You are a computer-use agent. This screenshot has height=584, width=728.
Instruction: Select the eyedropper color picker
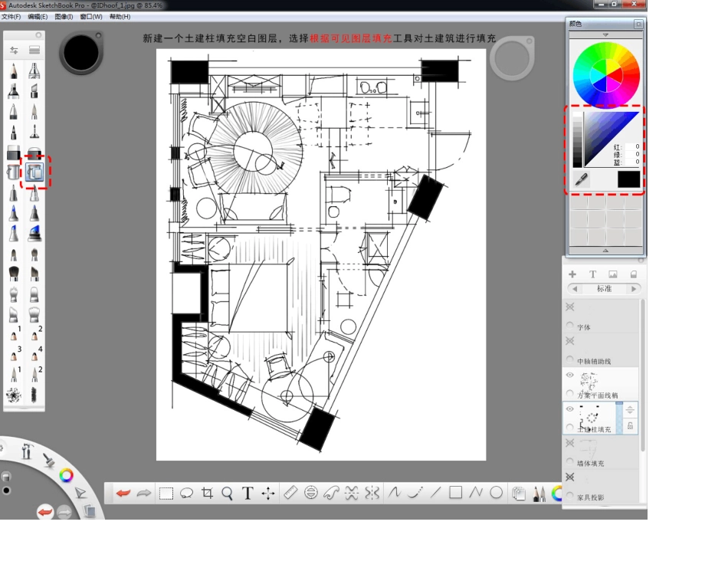[x=582, y=179]
